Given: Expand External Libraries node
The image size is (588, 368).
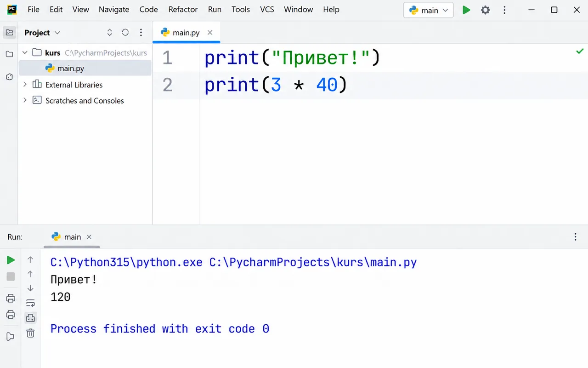Looking at the screenshot, I should pos(25,85).
